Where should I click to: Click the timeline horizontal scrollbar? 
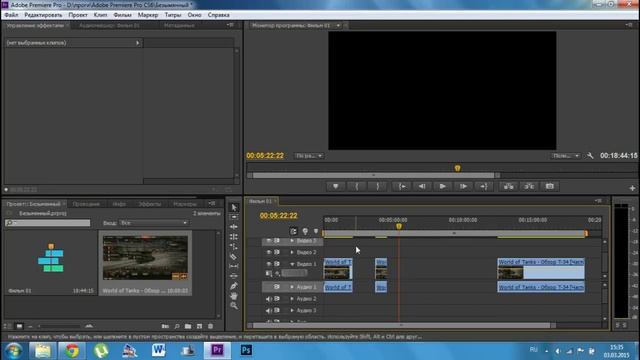[x=402, y=325]
